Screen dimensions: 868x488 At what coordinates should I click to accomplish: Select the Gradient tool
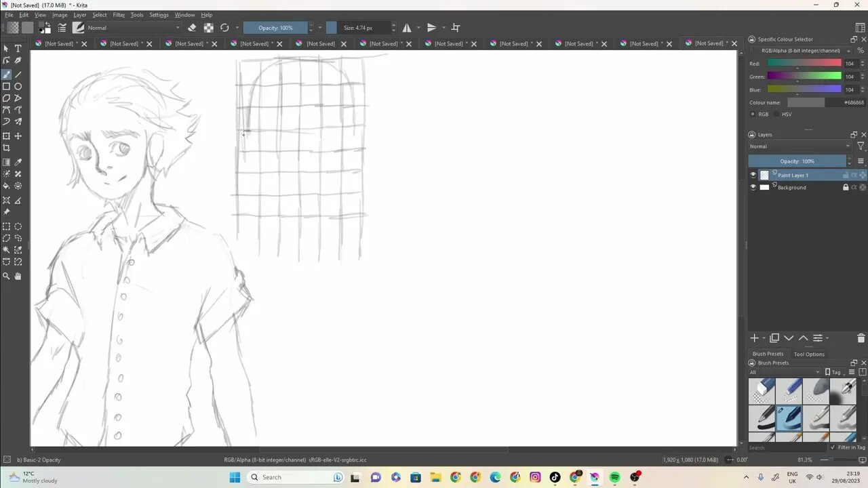pyautogui.click(x=7, y=162)
